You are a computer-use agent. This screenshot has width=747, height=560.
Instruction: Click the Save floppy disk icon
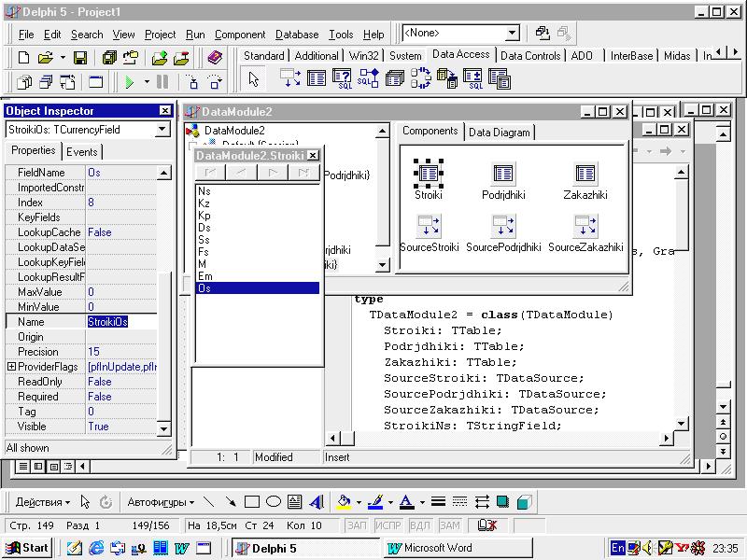80,58
